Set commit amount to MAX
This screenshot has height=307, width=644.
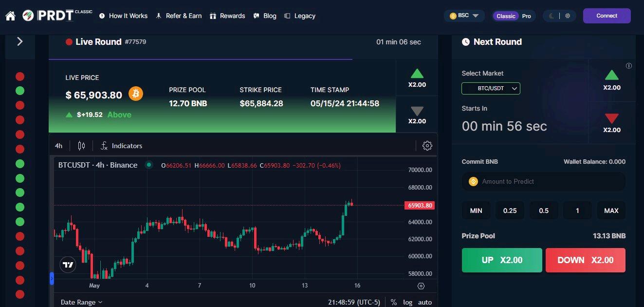coord(611,211)
